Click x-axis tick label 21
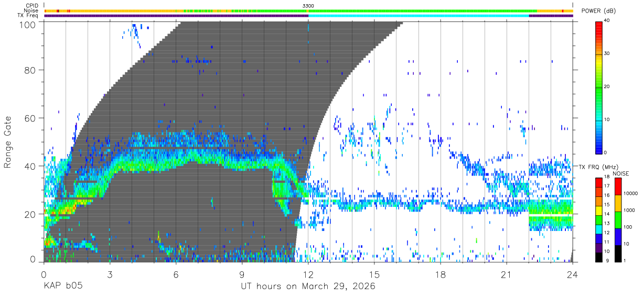This screenshot has width=644, height=297. point(507,275)
